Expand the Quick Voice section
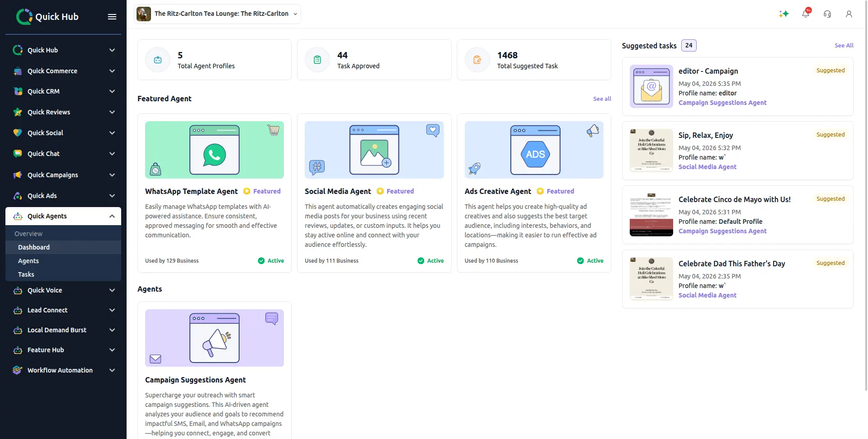Image resolution: width=868 pixels, height=439 pixels. (112, 290)
